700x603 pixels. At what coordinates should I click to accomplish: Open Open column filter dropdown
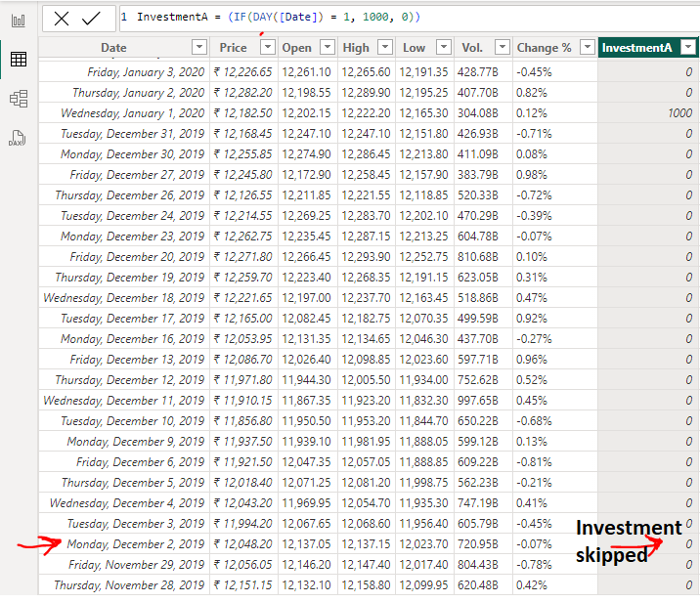tap(328, 46)
